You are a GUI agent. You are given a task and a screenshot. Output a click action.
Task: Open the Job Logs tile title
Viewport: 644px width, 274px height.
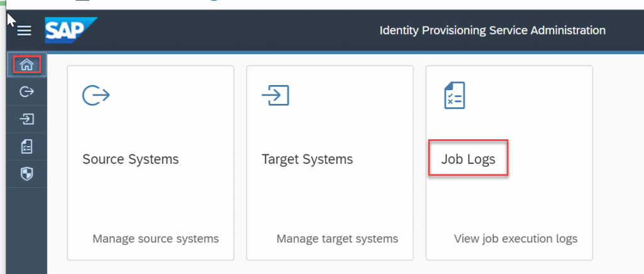[x=468, y=159]
